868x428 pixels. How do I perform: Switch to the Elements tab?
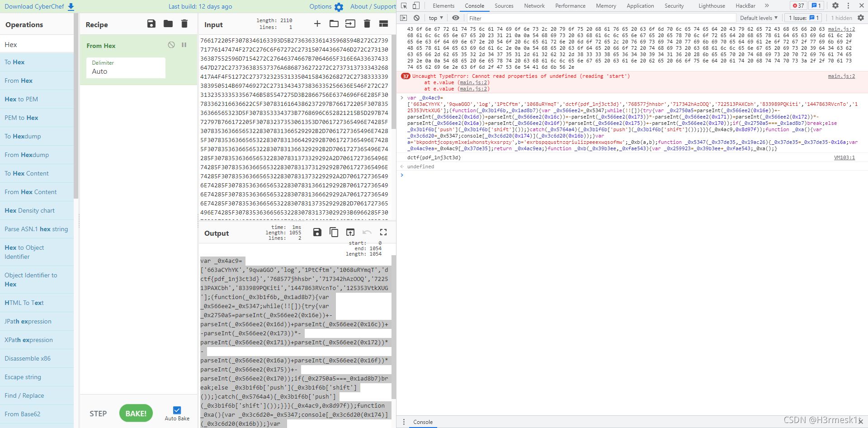(x=443, y=6)
